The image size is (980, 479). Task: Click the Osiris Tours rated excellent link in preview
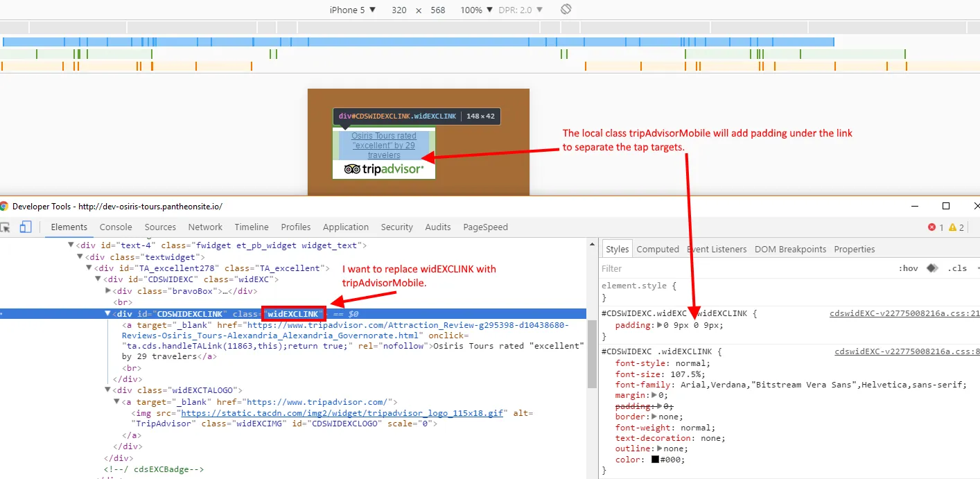[384, 146]
